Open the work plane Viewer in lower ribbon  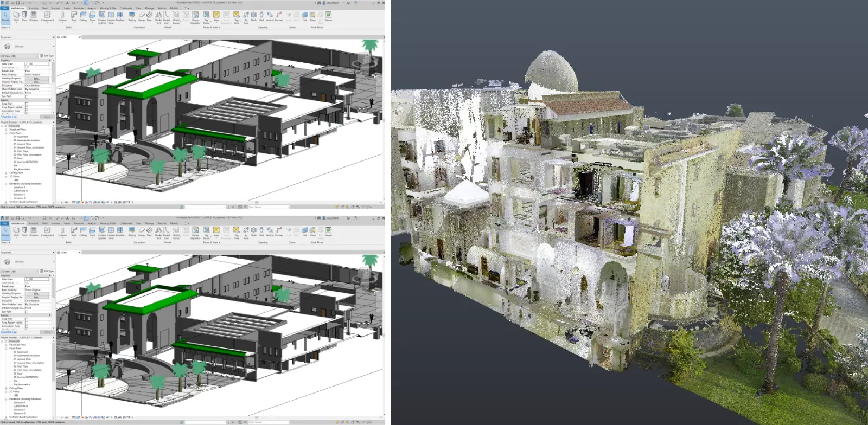click(328, 231)
